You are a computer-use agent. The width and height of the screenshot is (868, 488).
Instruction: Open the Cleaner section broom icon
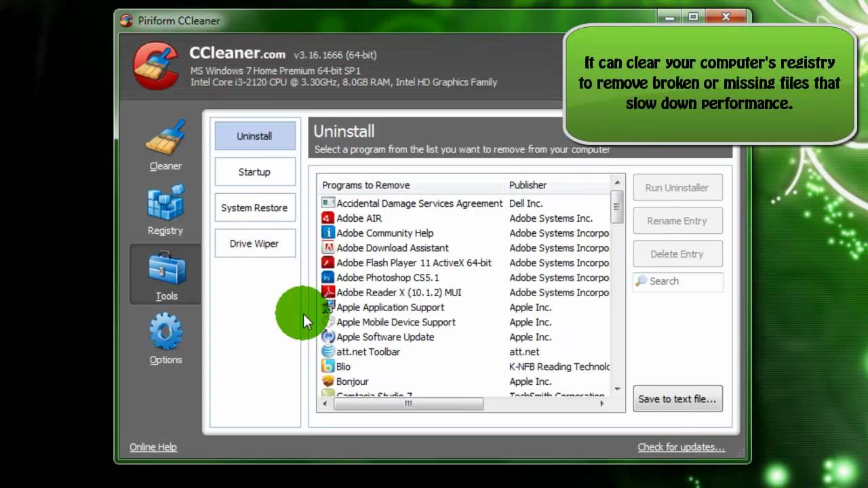(165, 138)
